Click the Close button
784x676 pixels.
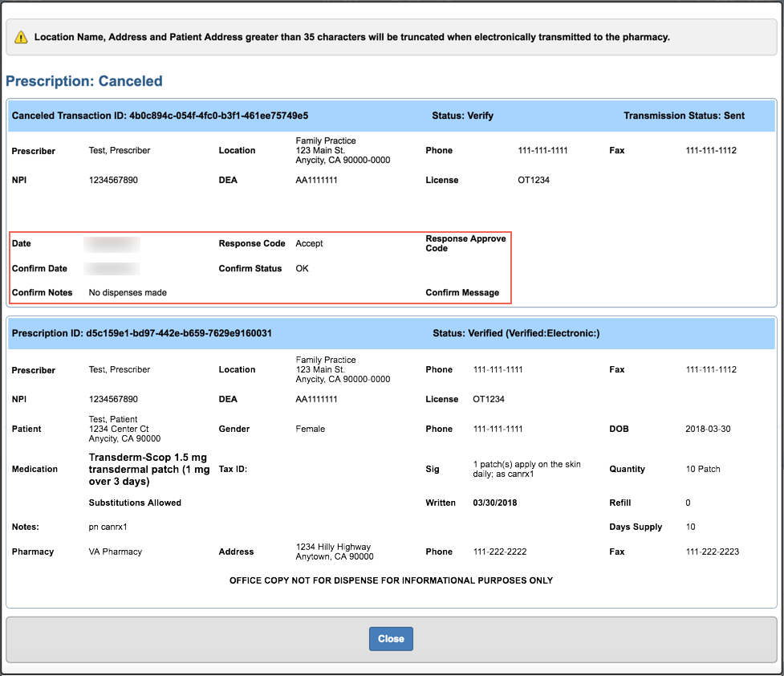(391, 639)
